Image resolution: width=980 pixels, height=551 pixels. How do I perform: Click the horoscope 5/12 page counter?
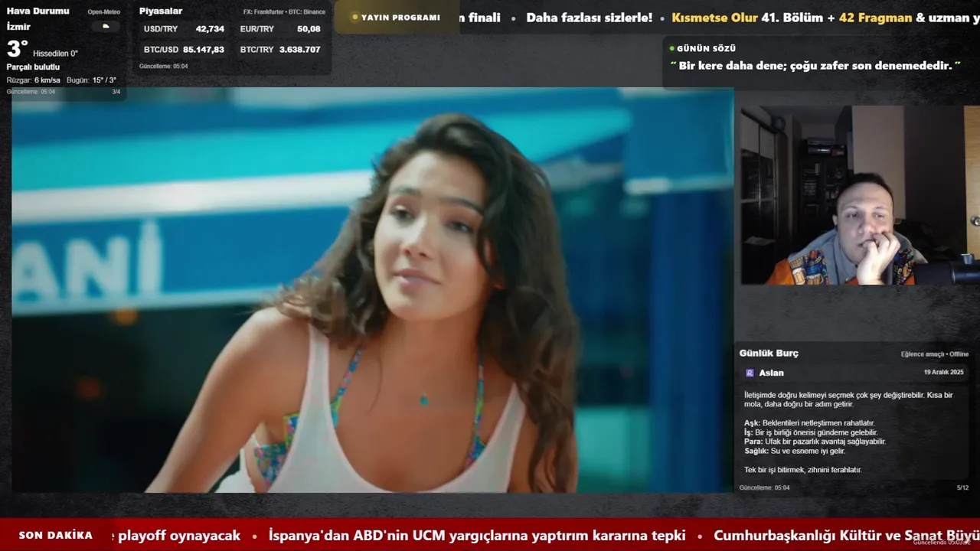[962, 487]
